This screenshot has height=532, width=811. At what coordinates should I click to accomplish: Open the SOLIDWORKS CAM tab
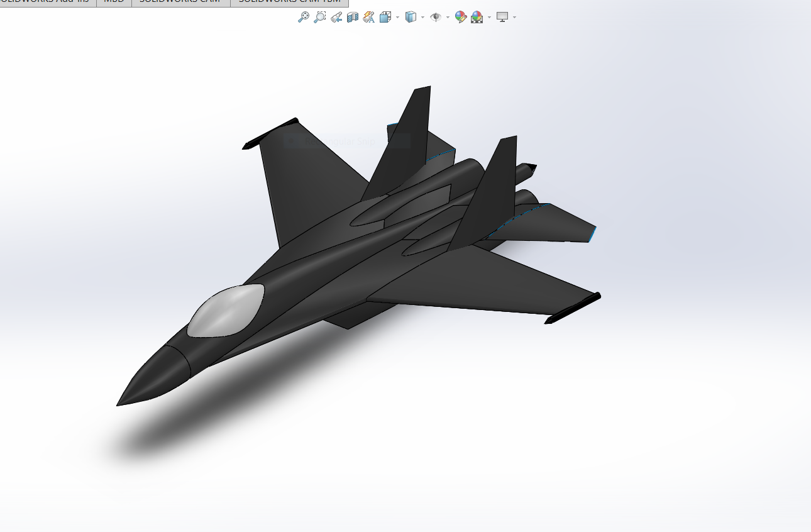[x=181, y=3]
